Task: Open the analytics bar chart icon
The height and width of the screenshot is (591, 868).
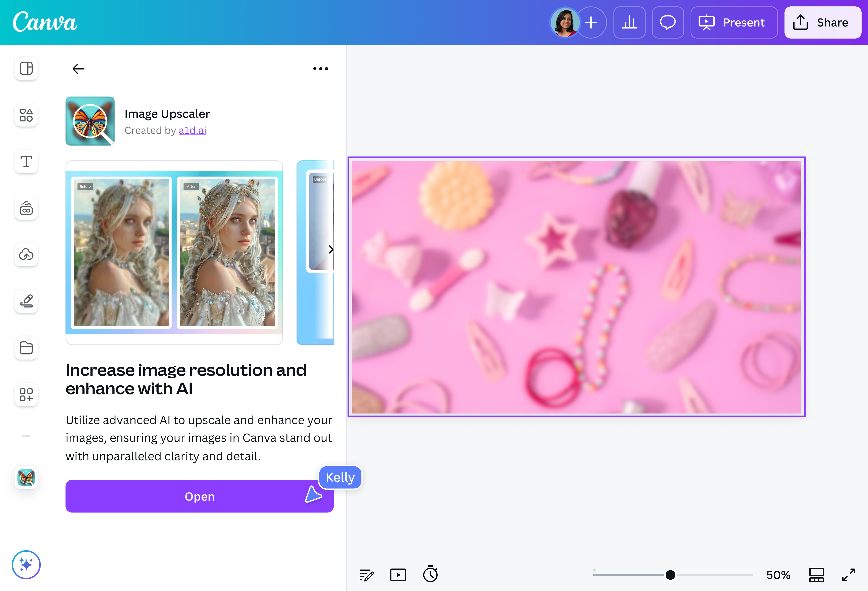Action: tap(629, 22)
